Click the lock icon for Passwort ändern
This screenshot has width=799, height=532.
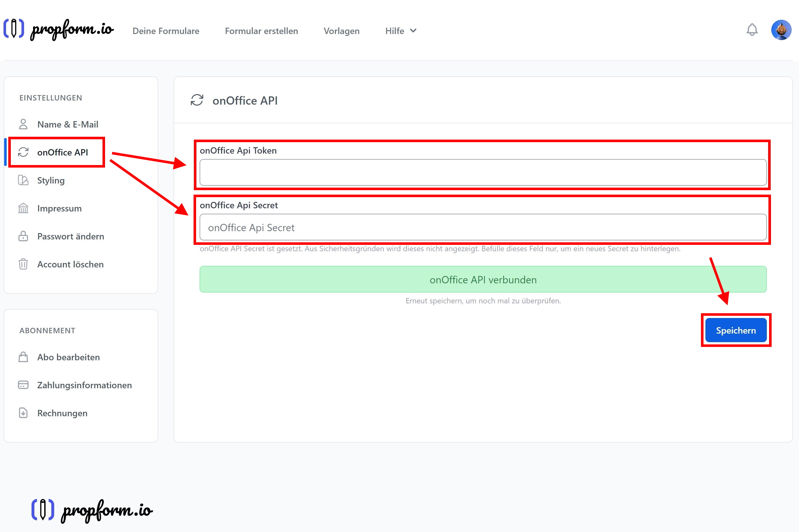tap(23, 236)
